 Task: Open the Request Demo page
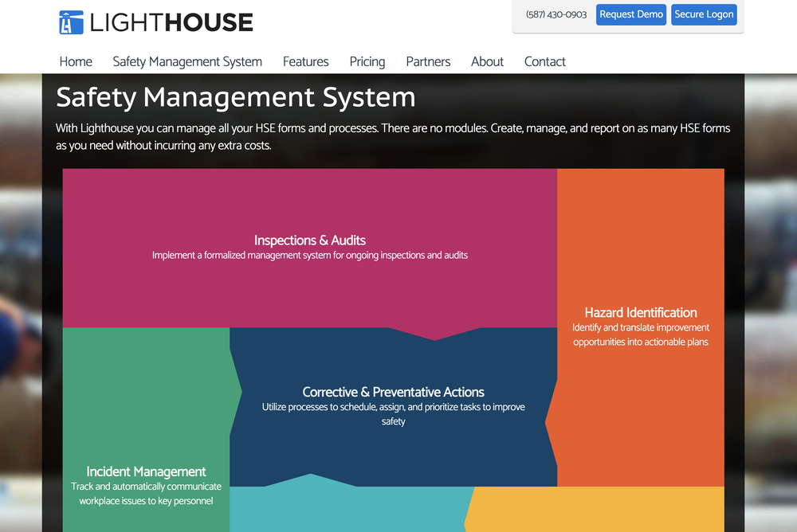click(630, 14)
